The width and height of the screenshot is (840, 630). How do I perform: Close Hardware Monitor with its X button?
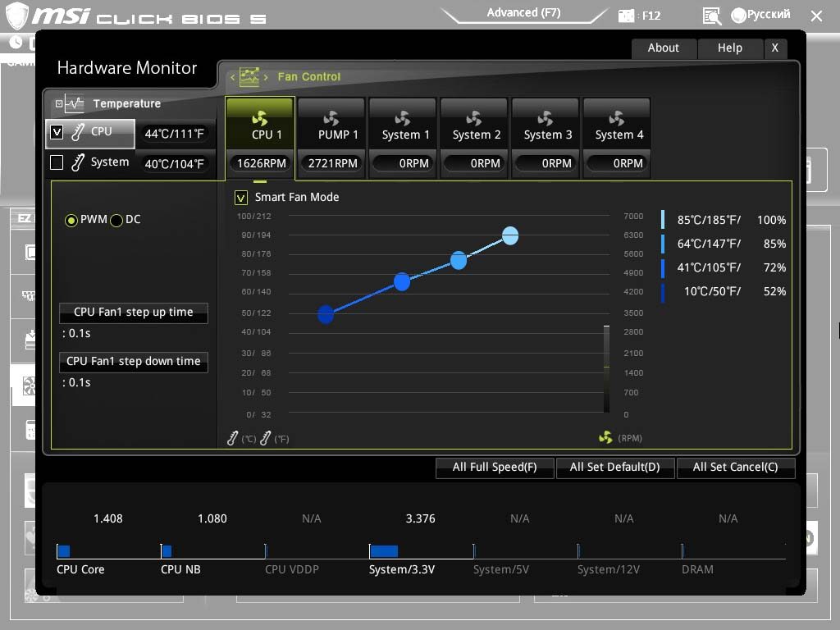[774, 48]
